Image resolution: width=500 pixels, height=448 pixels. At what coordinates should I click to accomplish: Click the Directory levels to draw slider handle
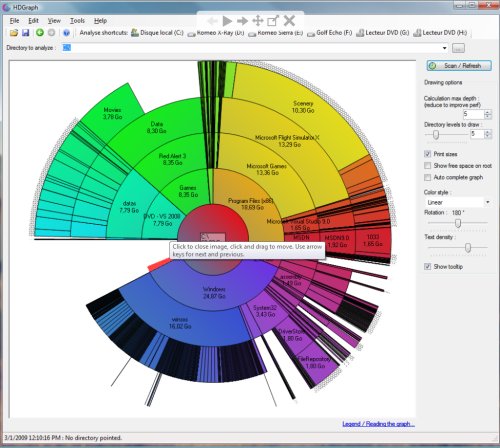(436, 135)
